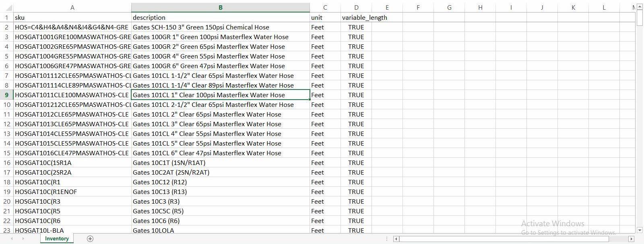
Task: Click the Select All corner triangle
Action: (7, 8)
